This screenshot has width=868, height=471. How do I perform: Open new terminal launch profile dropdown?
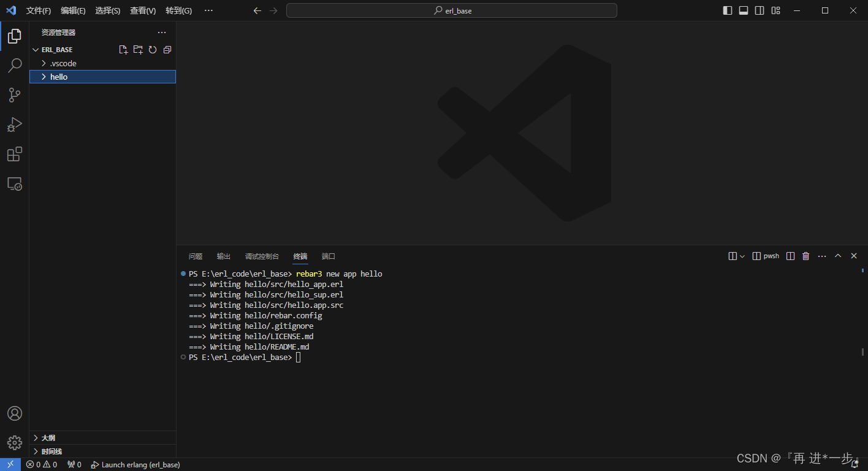pos(742,256)
